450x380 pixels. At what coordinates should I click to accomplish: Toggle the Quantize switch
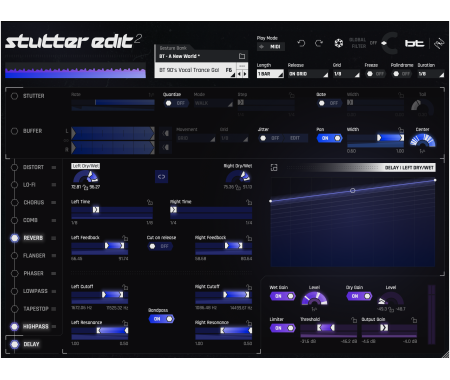click(x=176, y=103)
